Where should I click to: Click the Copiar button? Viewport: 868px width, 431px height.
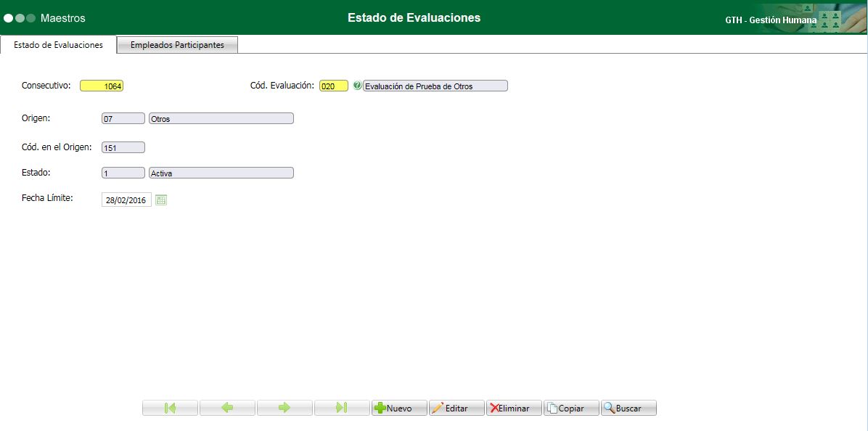click(x=571, y=408)
